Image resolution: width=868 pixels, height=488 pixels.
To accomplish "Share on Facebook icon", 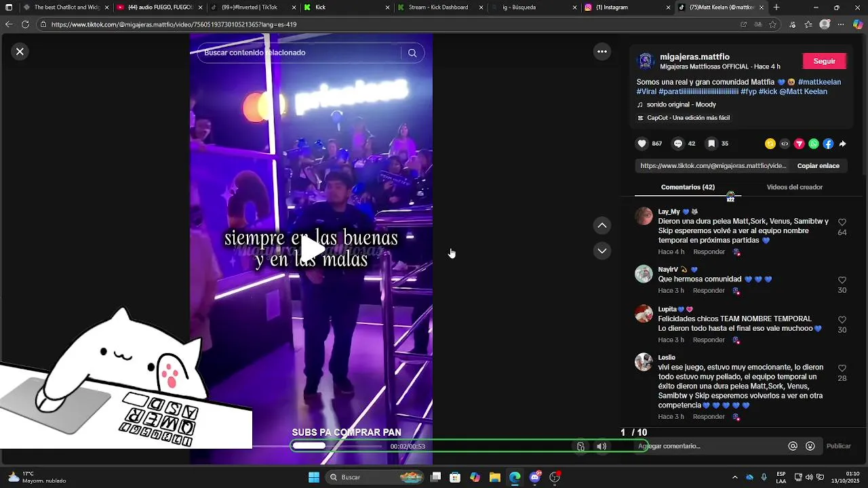I will pyautogui.click(x=828, y=144).
